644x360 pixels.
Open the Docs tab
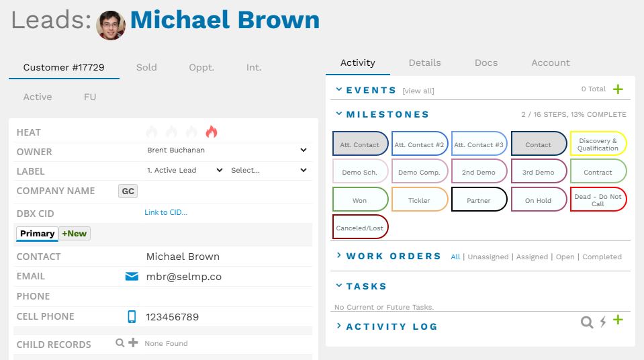pos(486,62)
